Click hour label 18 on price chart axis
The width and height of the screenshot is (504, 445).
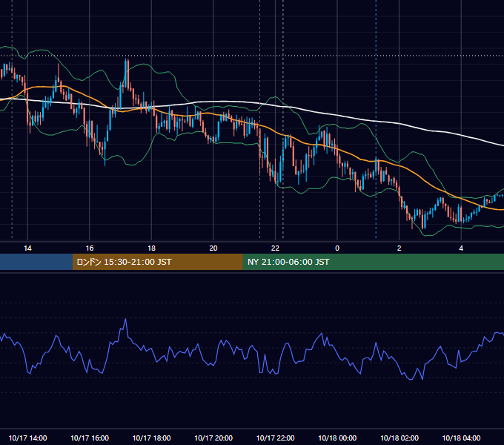pos(151,248)
